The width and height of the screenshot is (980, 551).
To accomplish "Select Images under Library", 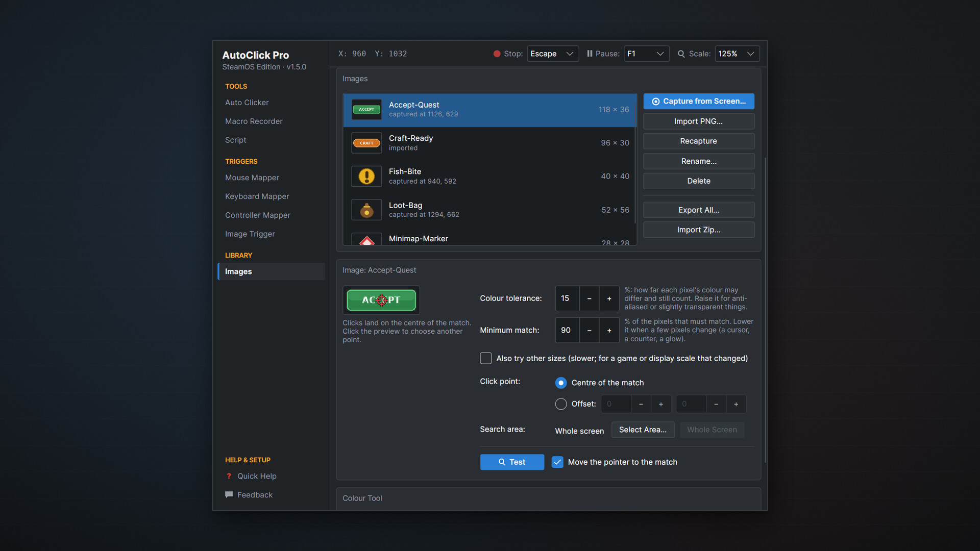I will (271, 271).
